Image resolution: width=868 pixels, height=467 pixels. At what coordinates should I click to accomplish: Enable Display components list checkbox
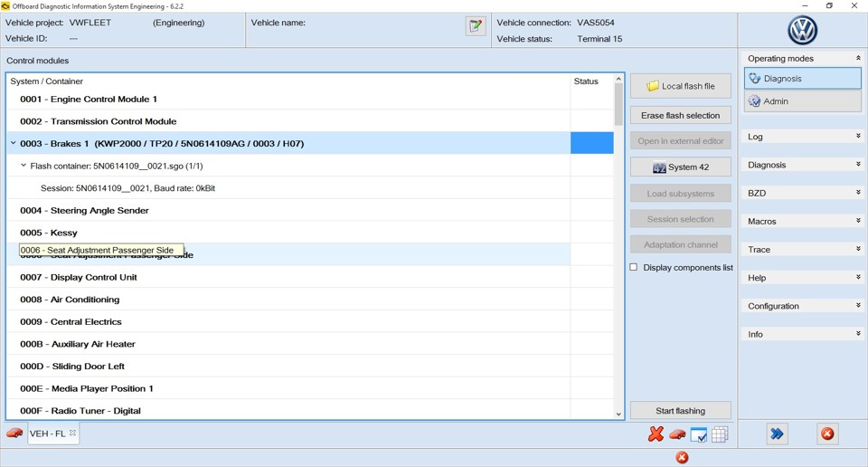point(634,267)
